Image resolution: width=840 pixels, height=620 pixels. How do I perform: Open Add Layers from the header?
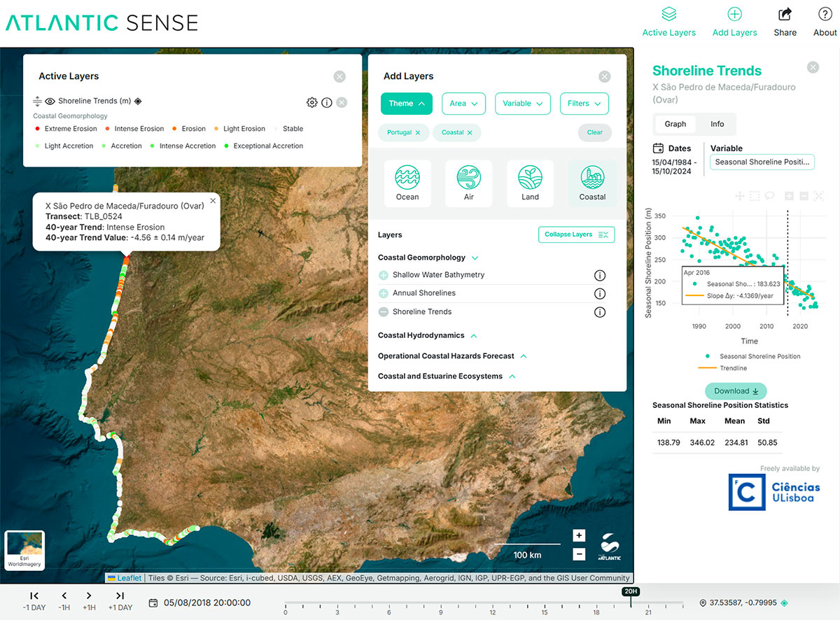[734, 22]
